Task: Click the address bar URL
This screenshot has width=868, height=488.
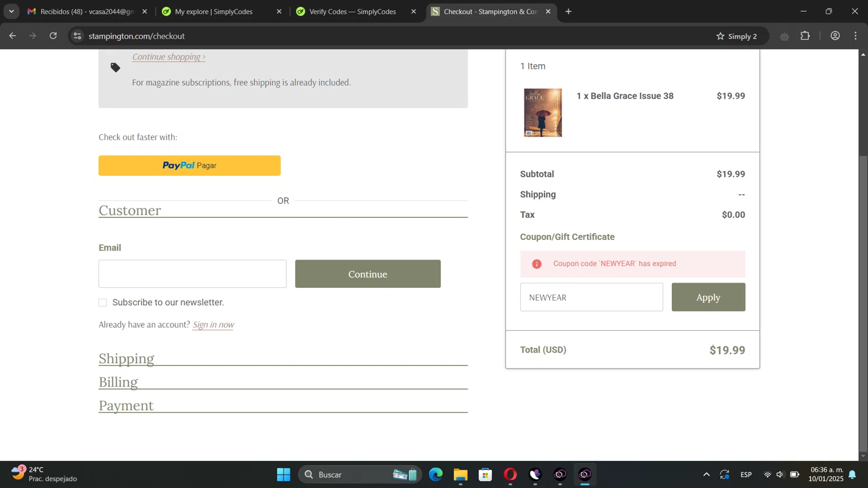Action: point(137,36)
